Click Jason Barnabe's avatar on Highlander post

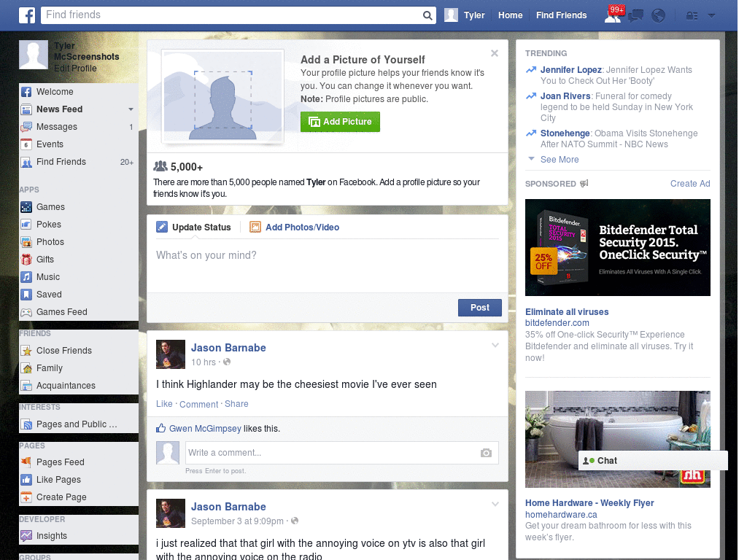pyautogui.click(x=171, y=354)
